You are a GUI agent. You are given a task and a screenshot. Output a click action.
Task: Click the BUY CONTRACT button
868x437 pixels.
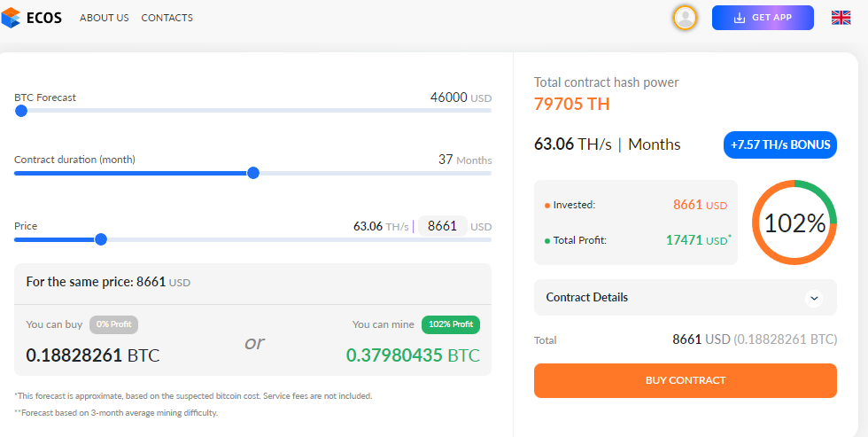(686, 380)
